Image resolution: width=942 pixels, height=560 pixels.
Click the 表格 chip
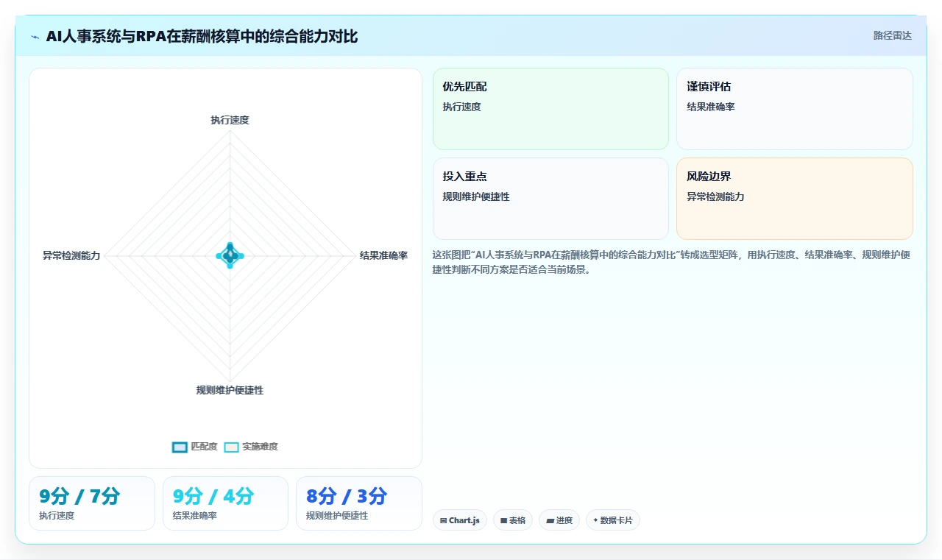point(513,520)
